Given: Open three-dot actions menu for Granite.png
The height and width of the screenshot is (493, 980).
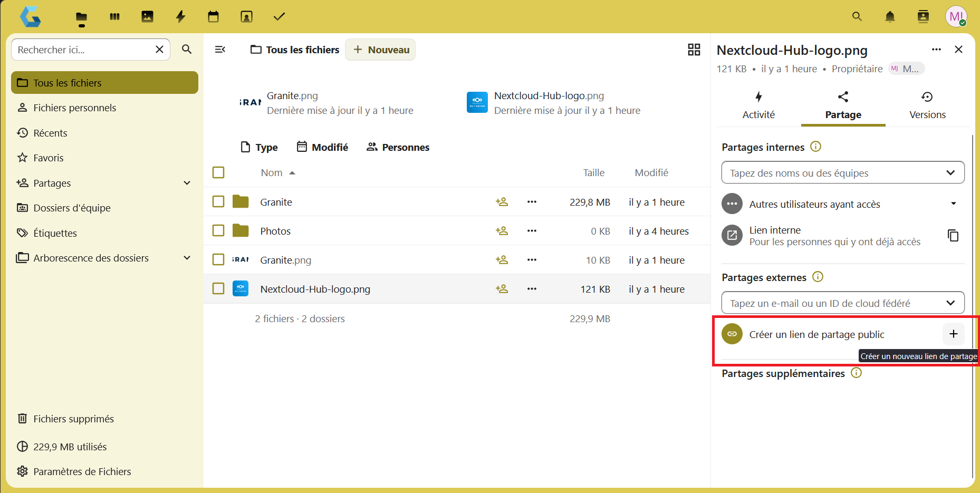Looking at the screenshot, I should [x=532, y=260].
